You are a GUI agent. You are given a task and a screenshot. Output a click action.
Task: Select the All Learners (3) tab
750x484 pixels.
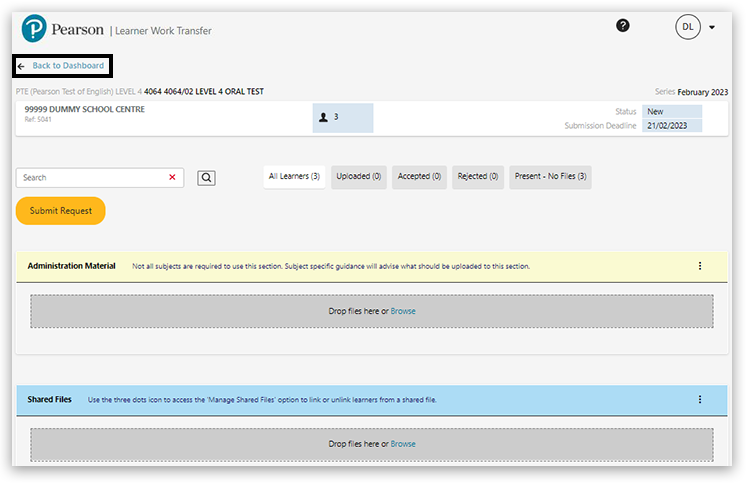click(294, 177)
